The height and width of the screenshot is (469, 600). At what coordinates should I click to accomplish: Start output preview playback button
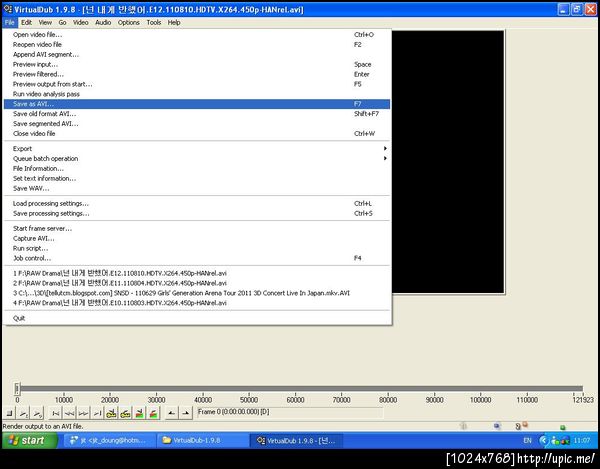(38, 413)
